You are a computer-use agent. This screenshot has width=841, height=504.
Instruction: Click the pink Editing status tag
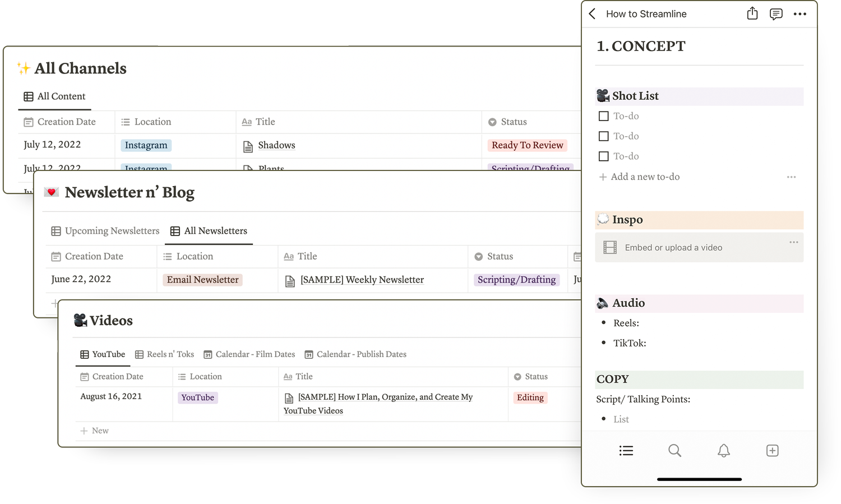click(530, 397)
